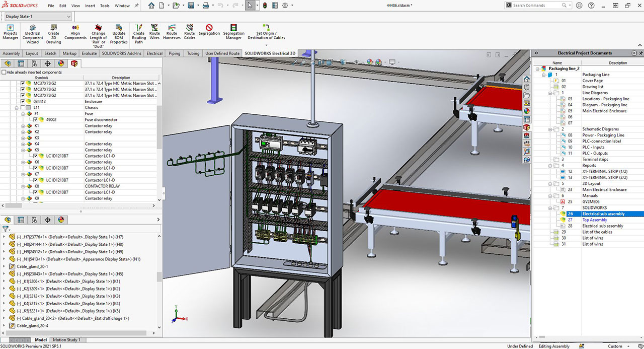The image size is (644, 349).
Task: Switch to the ConfigurationManager tab
Action: click(x=34, y=63)
